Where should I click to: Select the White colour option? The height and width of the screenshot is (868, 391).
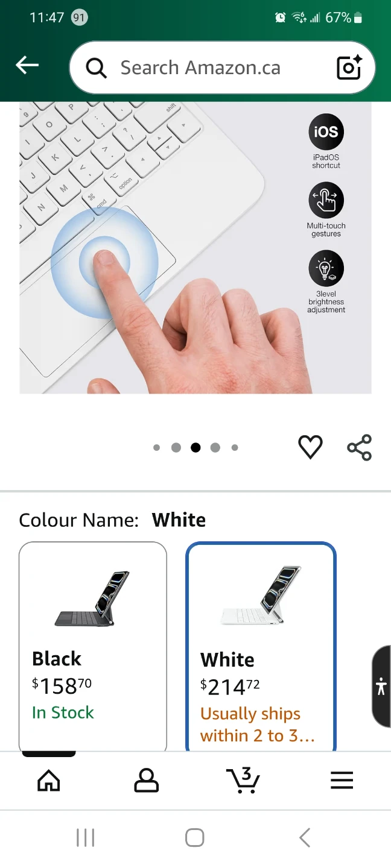click(x=261, y=647)
